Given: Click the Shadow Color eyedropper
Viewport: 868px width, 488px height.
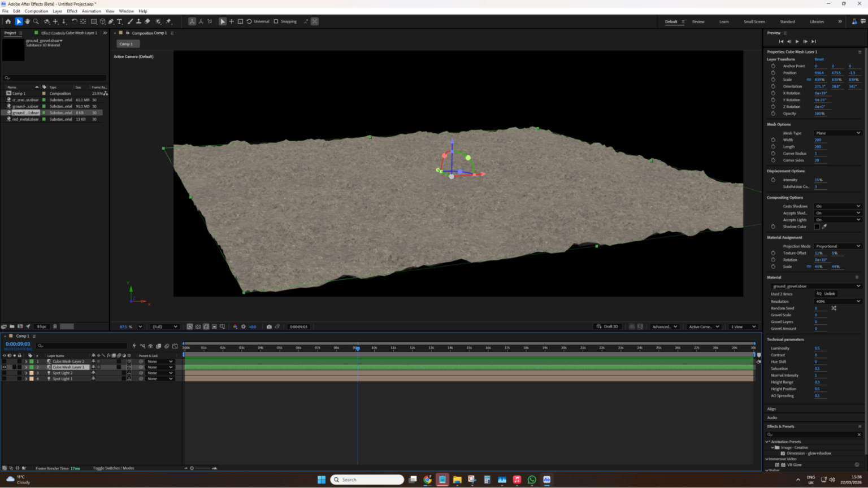Looking at the screenshot, I should (x=824, y=226).
